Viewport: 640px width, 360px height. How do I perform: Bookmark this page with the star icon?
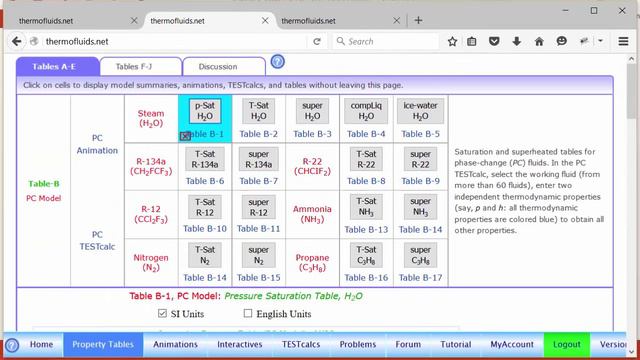452,41
